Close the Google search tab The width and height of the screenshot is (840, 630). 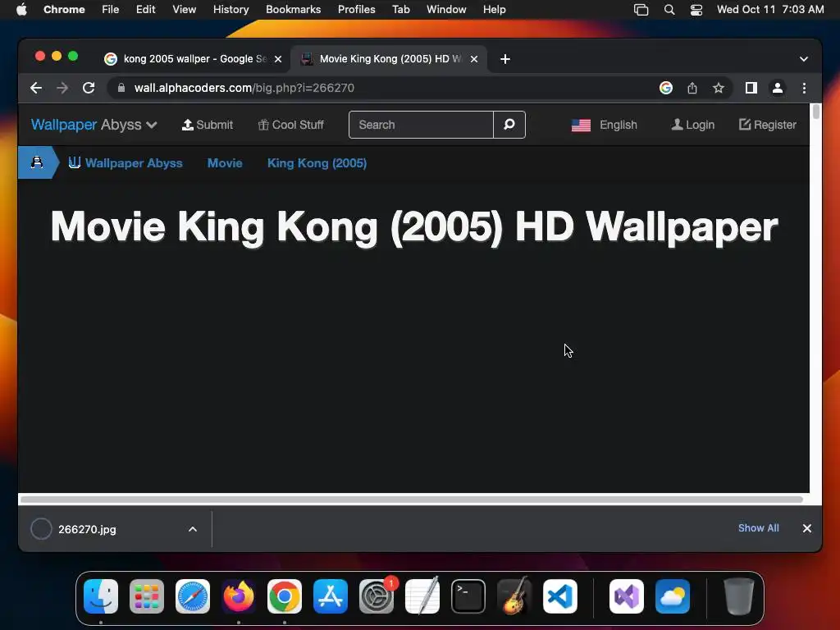pos(278,59)
